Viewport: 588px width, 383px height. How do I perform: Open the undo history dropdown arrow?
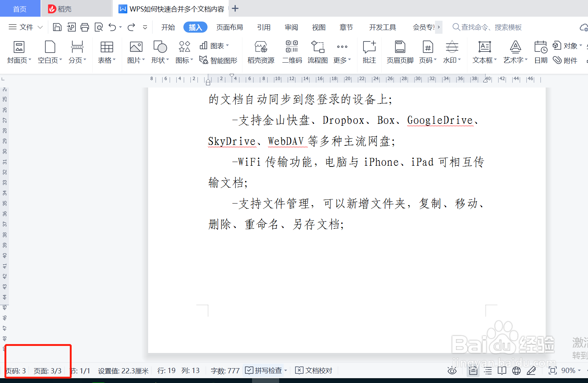coord(120,27)
